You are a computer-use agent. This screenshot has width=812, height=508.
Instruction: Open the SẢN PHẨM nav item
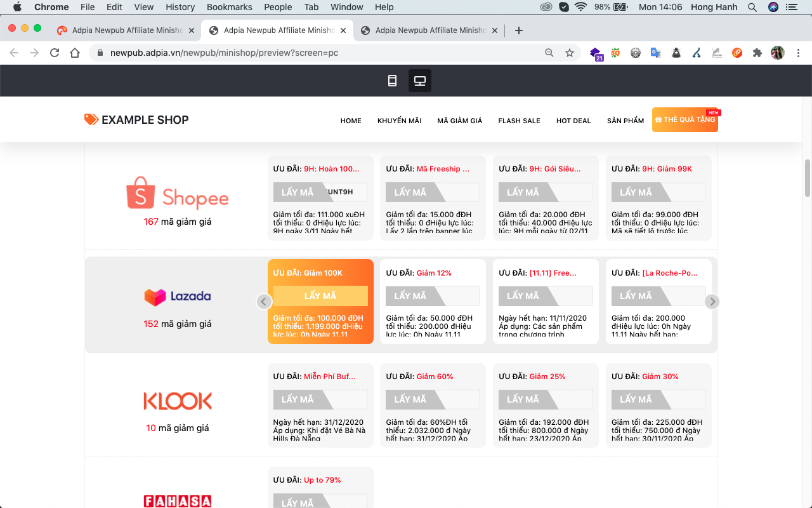[x=625, y=121]
